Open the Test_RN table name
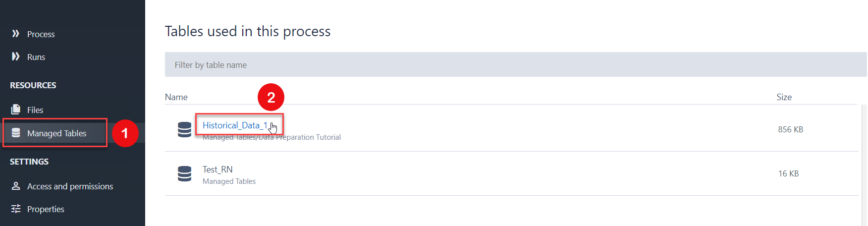Image resolution: width=868 pixels, height=226 pixels. (217, 169)
